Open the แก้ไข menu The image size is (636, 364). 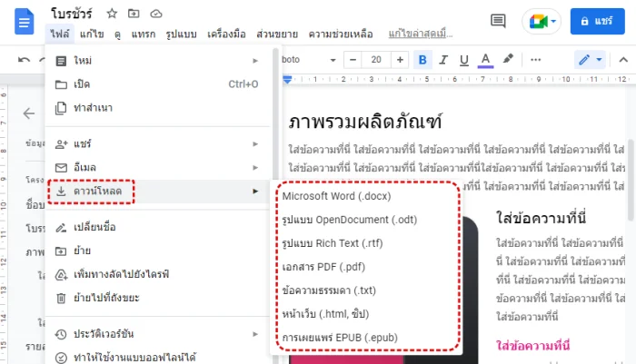tap(92, 34)
